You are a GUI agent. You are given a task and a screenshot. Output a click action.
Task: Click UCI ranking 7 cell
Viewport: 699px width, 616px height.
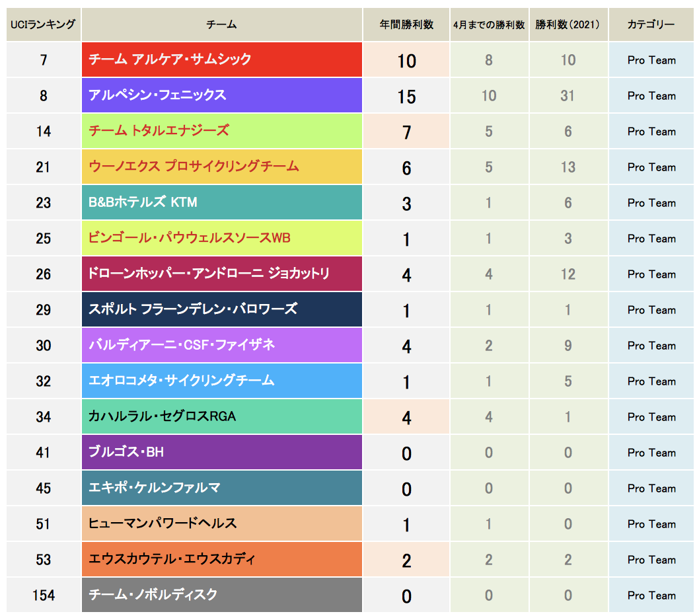coord(43,59)
